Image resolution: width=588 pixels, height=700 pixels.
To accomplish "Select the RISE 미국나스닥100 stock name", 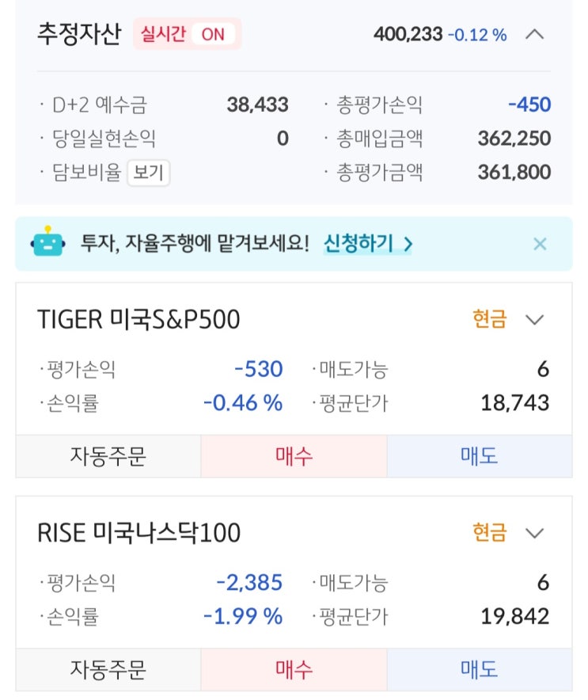I will click(138, 533).
